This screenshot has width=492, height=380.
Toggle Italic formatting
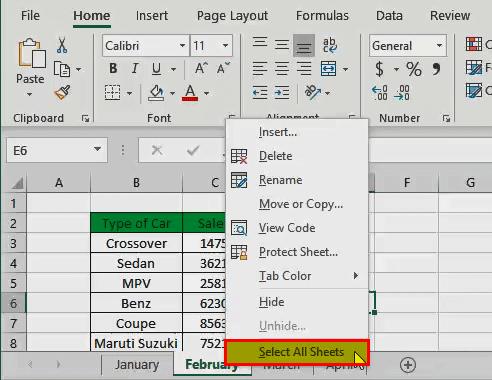[135, 69]
